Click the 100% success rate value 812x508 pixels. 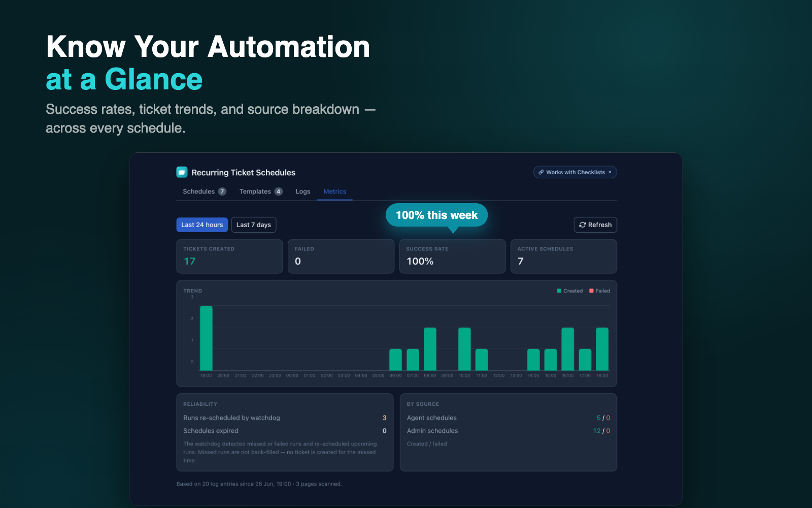tap(420, 261)
